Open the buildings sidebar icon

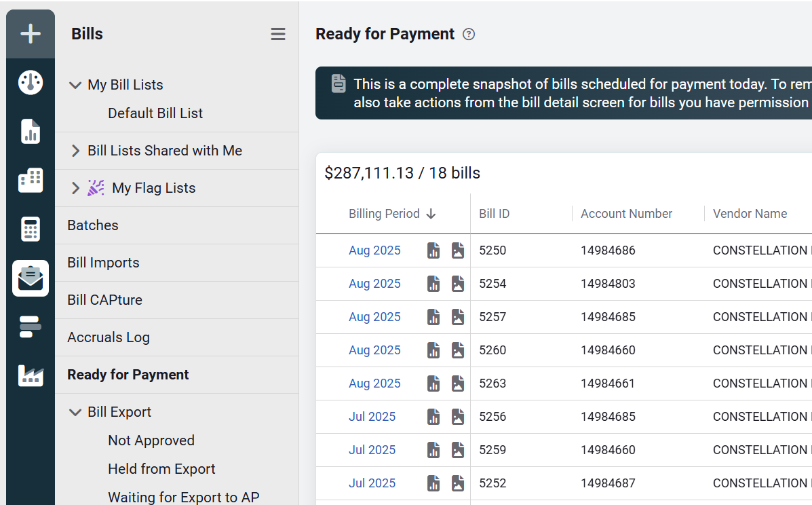pos(31,181)
